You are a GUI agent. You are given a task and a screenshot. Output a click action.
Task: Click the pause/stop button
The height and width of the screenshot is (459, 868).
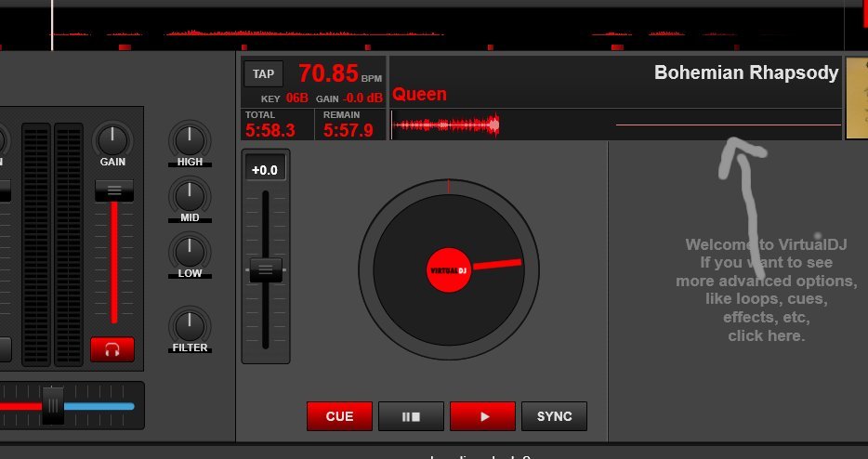[x=411, y=416]
